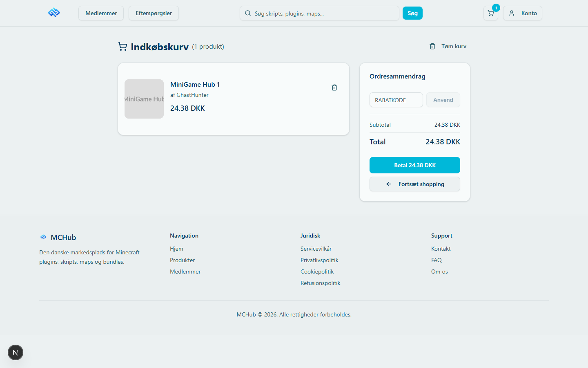Click the product price 24.38 DKK
Screen dimensions: 588x368
(187, 108)
